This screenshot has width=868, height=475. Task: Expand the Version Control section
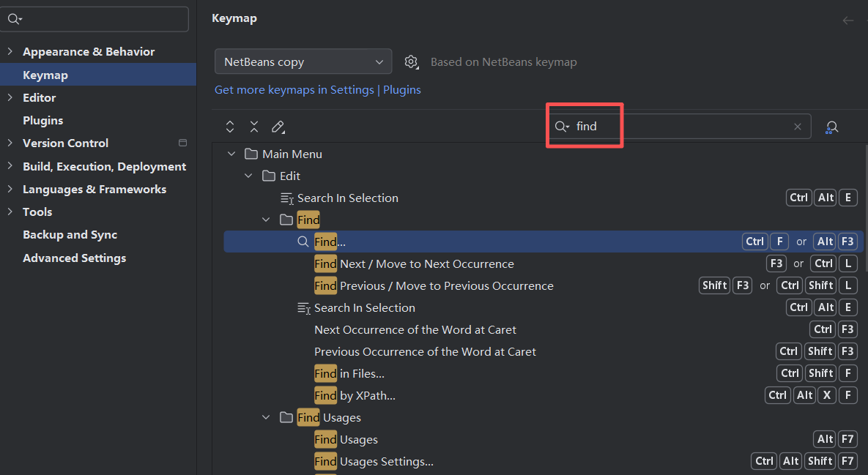click(10, 143)
